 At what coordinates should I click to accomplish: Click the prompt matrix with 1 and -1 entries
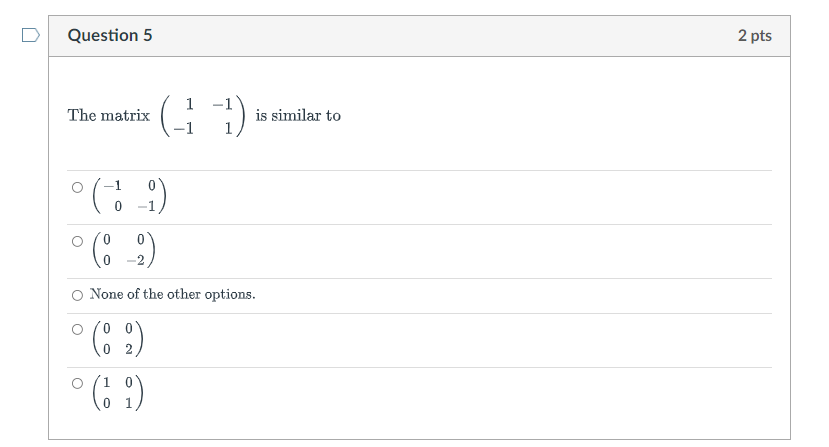(204, 116)
